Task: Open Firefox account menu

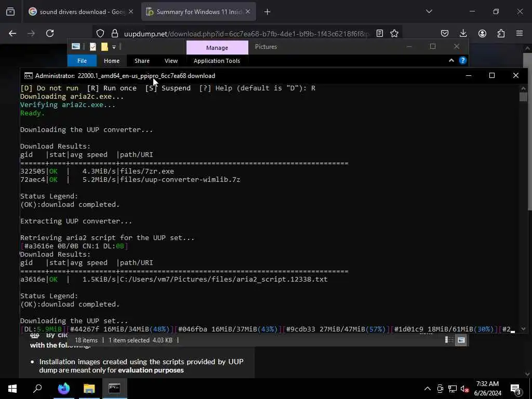Action: [x=482, y=33]
